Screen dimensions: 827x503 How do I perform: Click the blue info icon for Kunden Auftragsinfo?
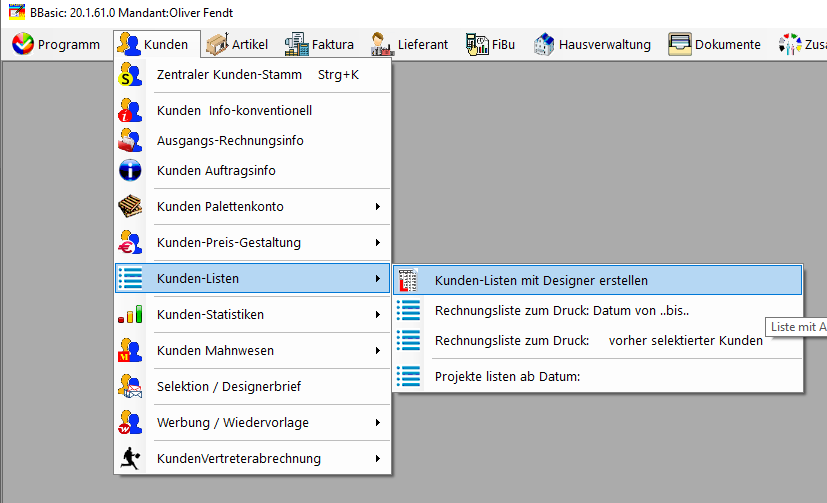130,170
